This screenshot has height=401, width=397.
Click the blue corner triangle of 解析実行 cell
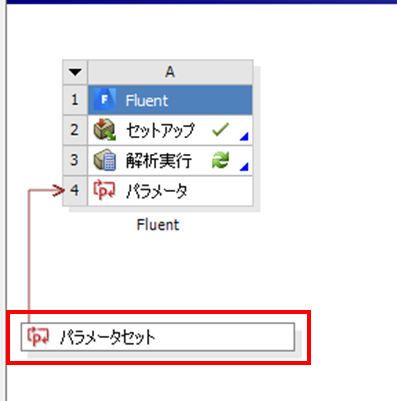[245, 166]
